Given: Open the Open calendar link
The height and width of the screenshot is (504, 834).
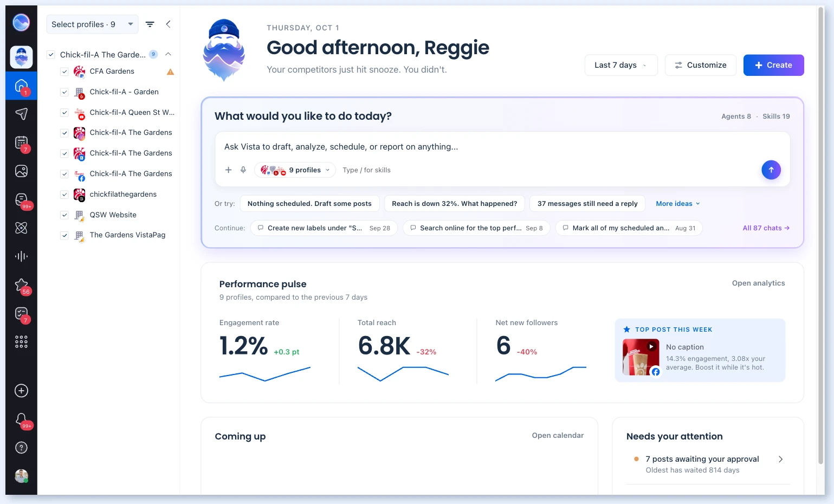Looking at the screenshot, I should tap(558, 436).
